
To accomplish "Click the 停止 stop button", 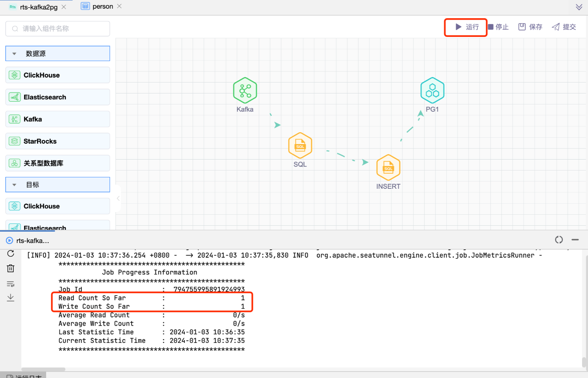I will (498, 27).
